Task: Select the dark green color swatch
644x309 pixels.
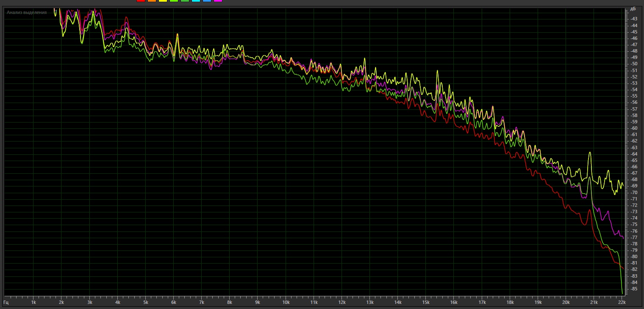Action: [185, 1]
